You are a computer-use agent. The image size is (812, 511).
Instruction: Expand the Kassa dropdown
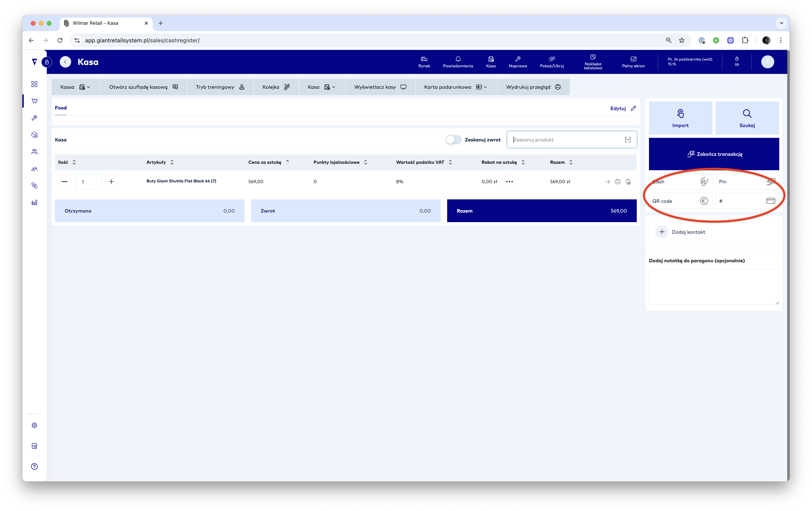(x=75, y=87)
